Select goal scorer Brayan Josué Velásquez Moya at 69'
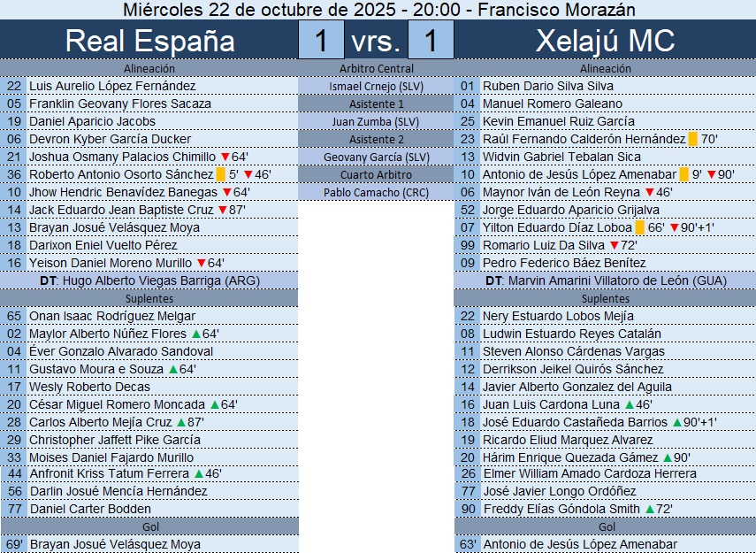756x553 pixels. pyautogui.click(x=115, y=544)
